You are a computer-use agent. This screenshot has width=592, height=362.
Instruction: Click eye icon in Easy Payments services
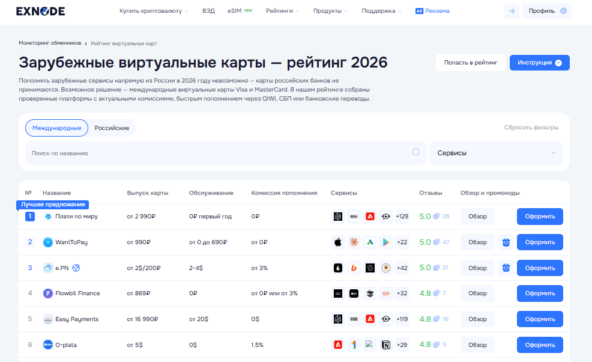(386, 319)
